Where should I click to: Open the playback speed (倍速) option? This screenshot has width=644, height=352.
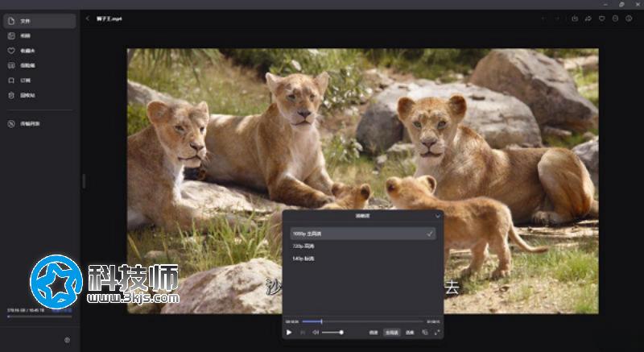374,333
